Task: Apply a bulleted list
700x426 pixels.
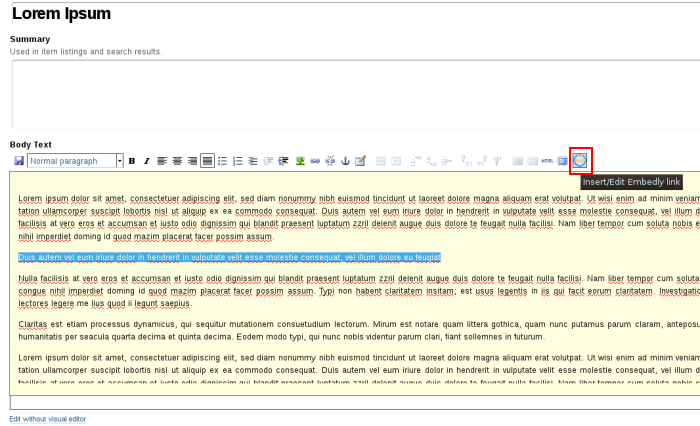Action: click(x=223, y=161)
